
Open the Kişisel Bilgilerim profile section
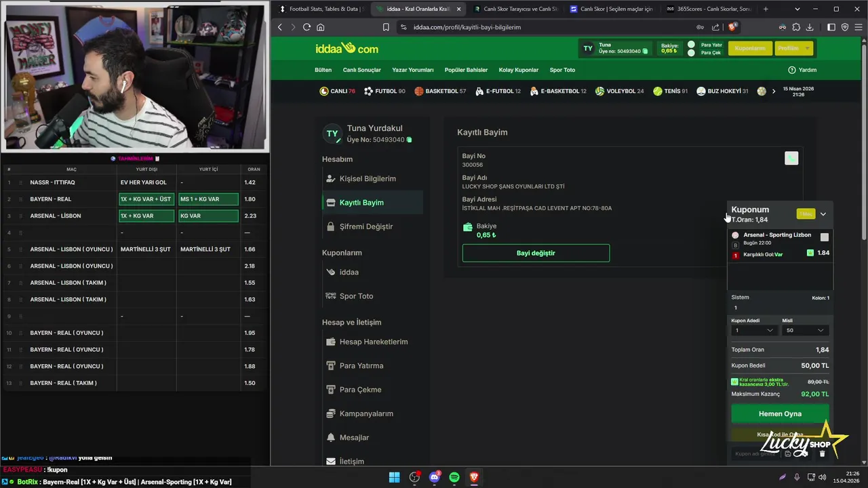pos(361,179)
